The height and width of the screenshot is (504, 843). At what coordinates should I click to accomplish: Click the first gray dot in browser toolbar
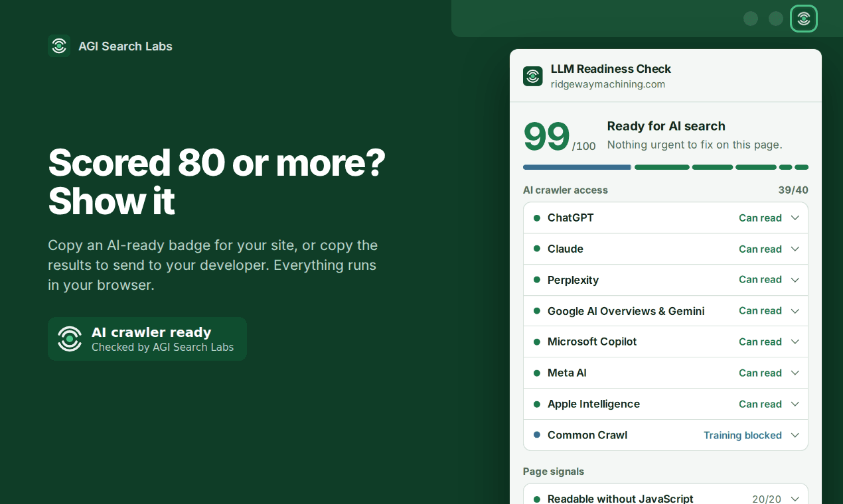click(x=751, y=19)
